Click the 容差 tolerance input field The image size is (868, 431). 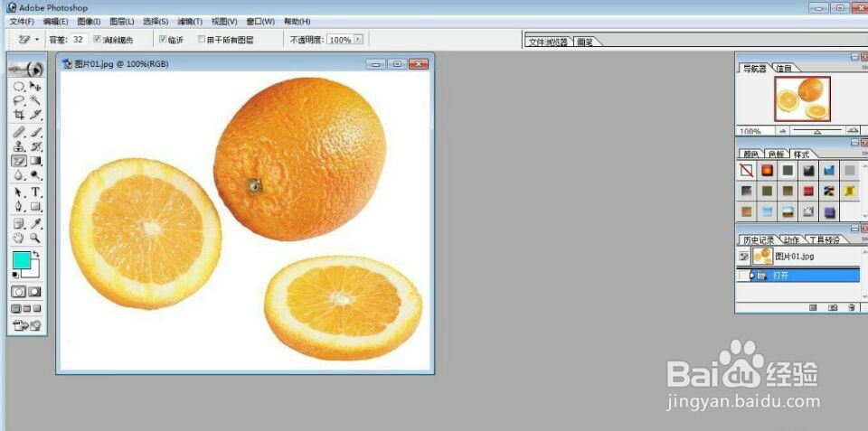[80, 39]
